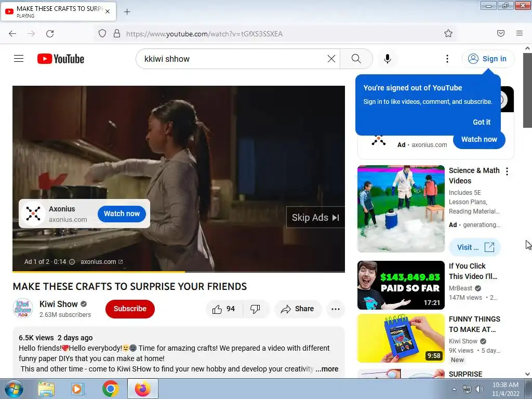Image resolution: width=532 pixels, height=399 pixels.
Task: Open FUNNY THINGS TO MAKE thumbnail
Action: 401,338
